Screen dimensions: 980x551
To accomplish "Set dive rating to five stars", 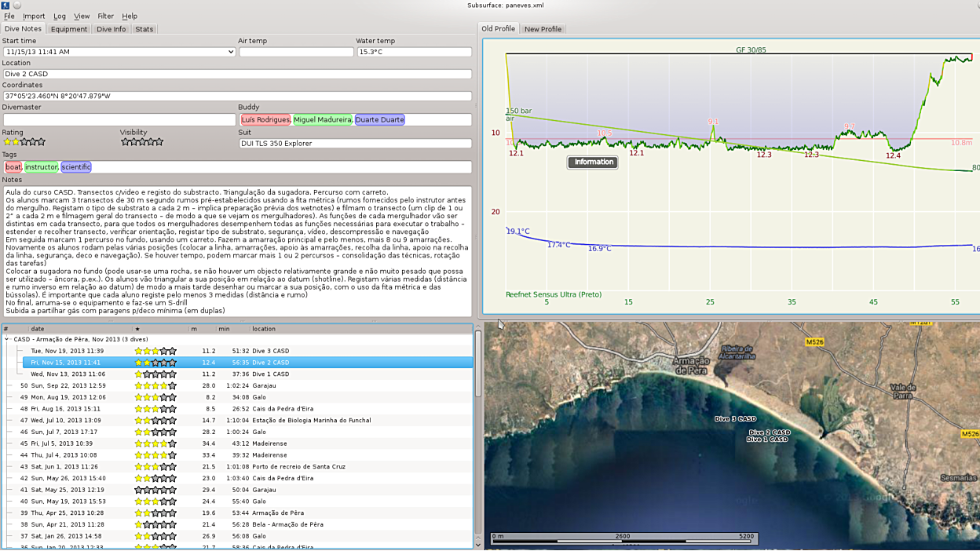I will [x=42, y=142].
